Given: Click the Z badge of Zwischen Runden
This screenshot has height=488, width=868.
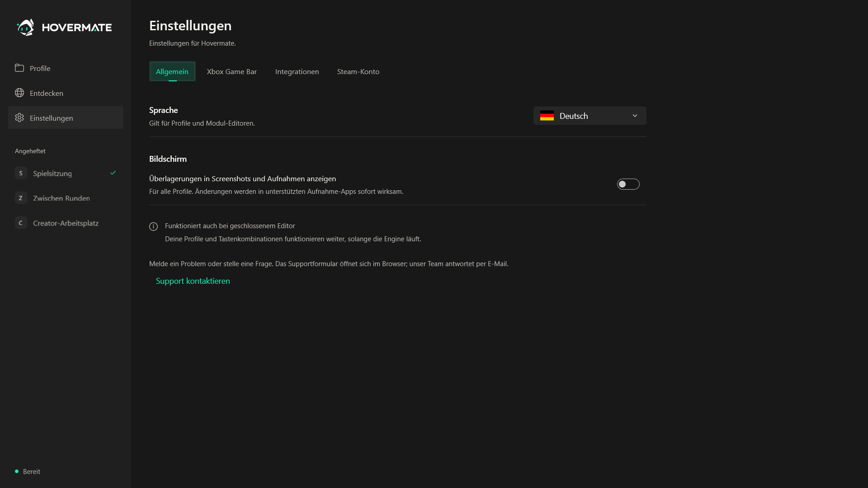Looking at the screenshot, I should click(x=21, y=198).
